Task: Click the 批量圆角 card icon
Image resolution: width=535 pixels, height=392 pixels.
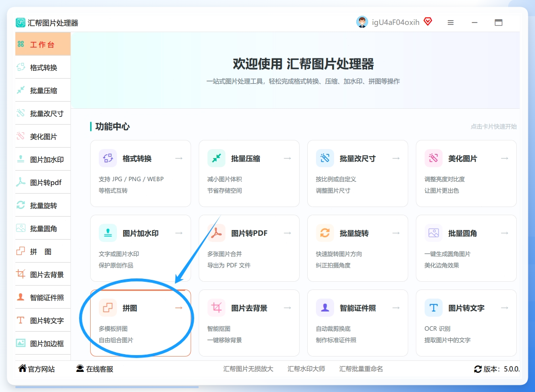Action: (x=433, y=233)
